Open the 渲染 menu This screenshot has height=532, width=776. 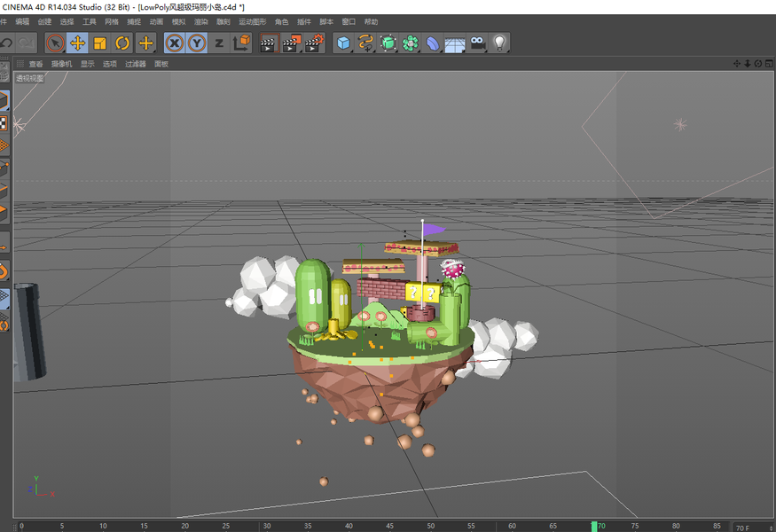tap(201, 22)
